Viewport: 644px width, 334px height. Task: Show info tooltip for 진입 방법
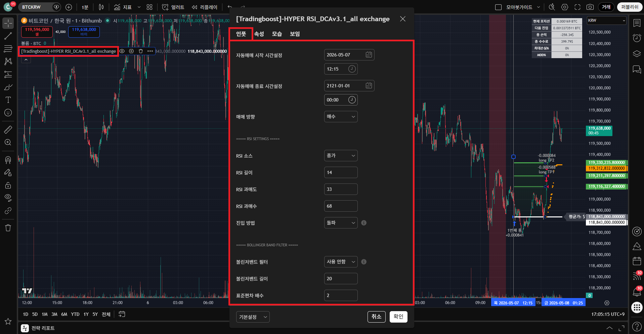364,223
